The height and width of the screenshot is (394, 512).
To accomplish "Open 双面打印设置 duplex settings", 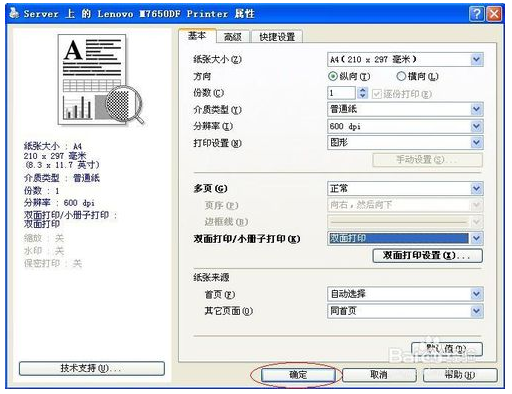I will coord(427,256).
